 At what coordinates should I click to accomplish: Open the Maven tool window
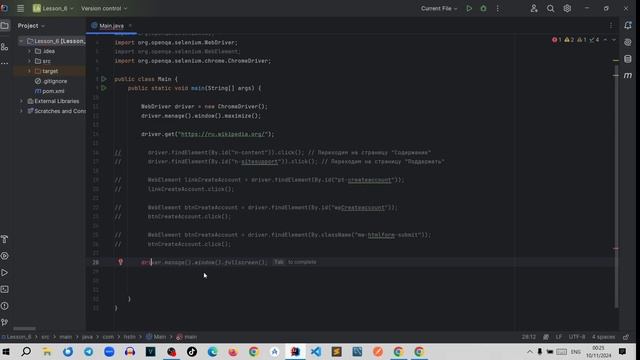point(628,76)
